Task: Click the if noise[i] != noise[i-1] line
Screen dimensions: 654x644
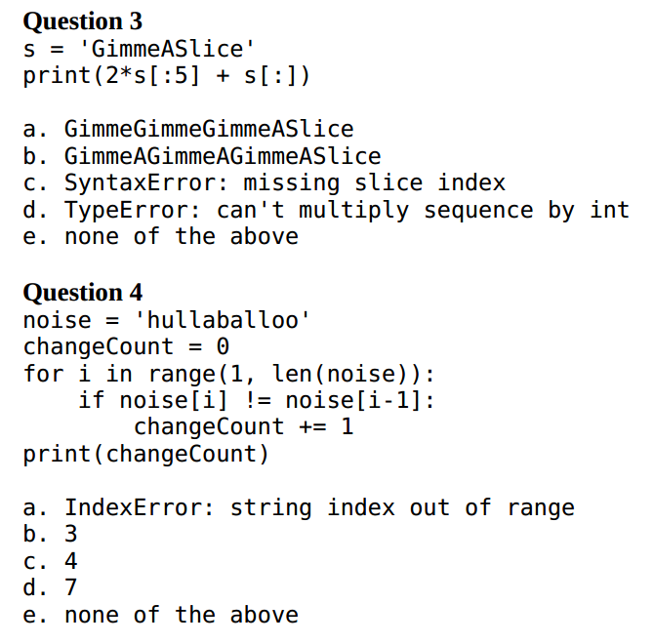Action: point(257,401)
